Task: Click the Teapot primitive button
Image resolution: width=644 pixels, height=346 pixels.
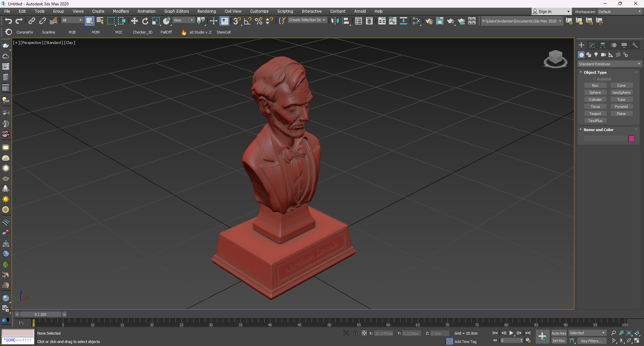Action: pyautogui.click(x=595, y=114)
